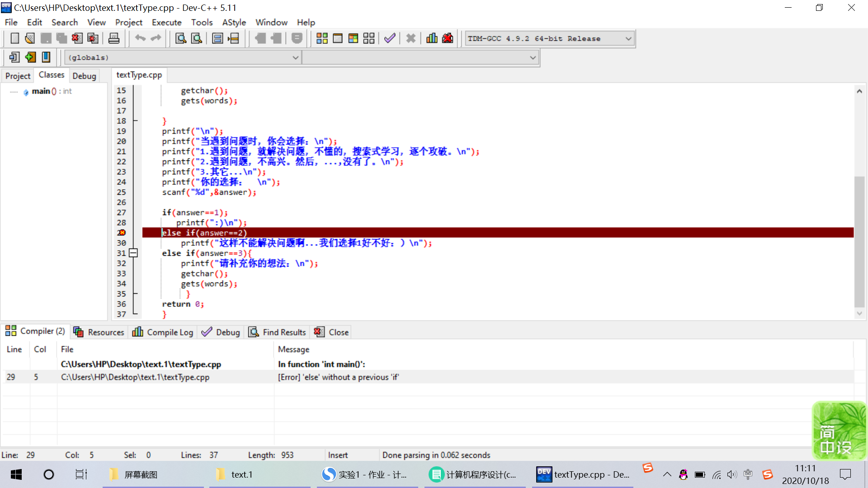
Task: Switch to the Compile Log tab
Action: pos(163,332)
